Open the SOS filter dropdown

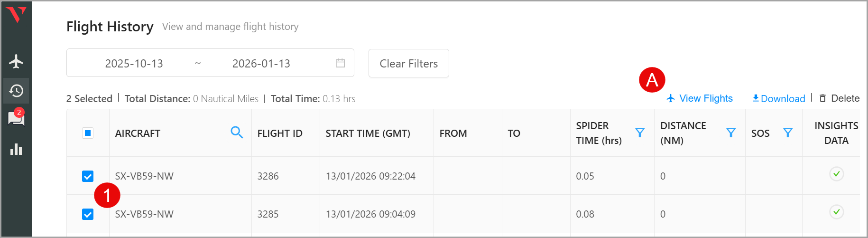click(788, 133)
